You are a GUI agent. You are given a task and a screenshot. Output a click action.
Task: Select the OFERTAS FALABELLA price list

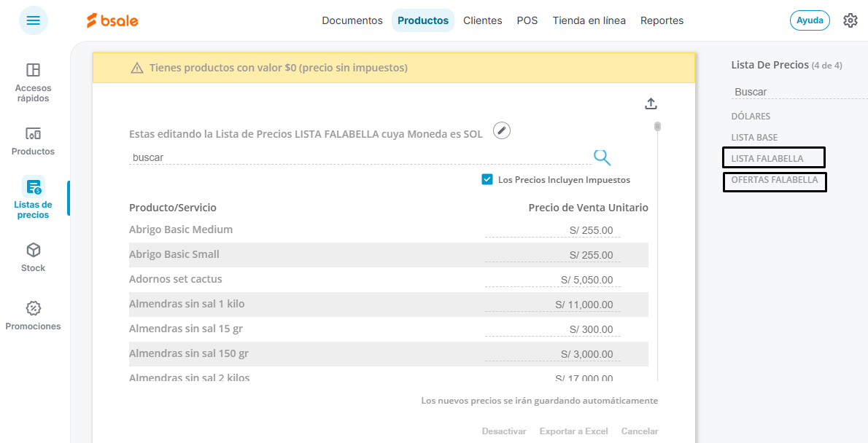click(775, 180)
